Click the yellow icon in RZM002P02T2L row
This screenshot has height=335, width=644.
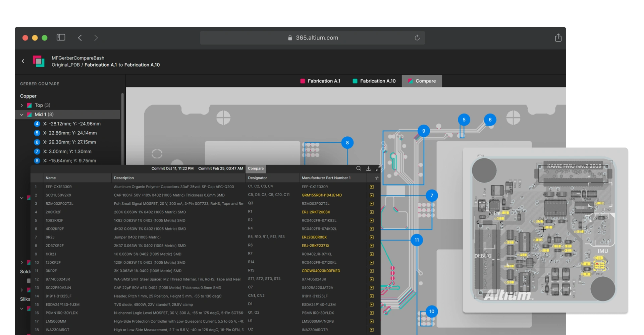[x=372, y=204]
